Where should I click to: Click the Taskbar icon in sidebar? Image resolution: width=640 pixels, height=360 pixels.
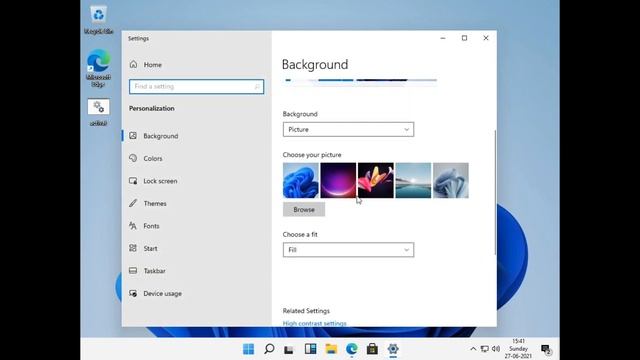[x=133, y=270]
